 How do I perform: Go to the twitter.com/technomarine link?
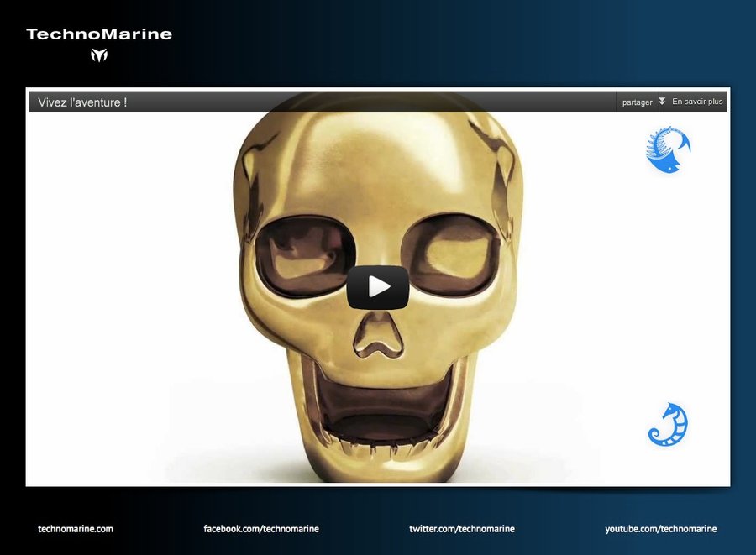pyautogui.click(x=462, y=529)
